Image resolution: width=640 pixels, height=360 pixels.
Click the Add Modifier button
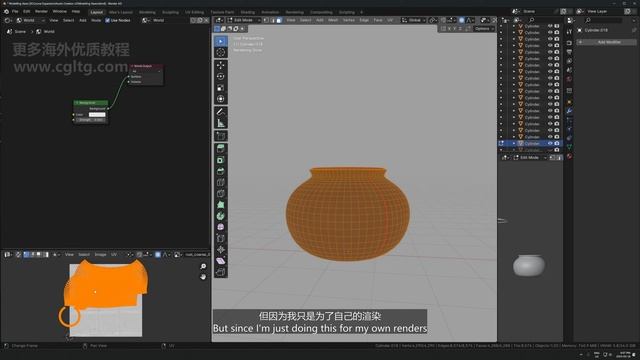606,42
